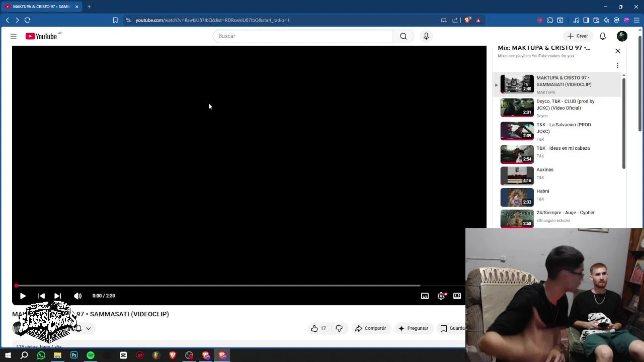Click the Compartir share button

(371, 328)
